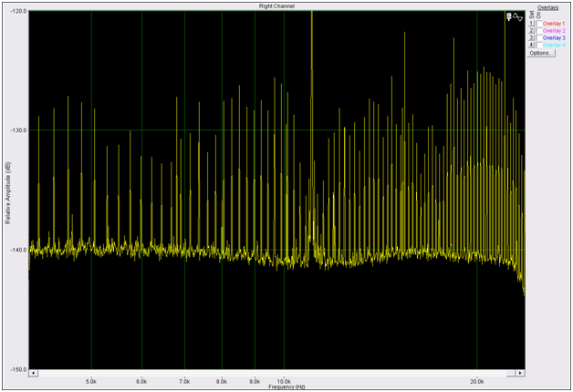Click the left arrow of horizontal scrollbar

click(x=34, y=373)
